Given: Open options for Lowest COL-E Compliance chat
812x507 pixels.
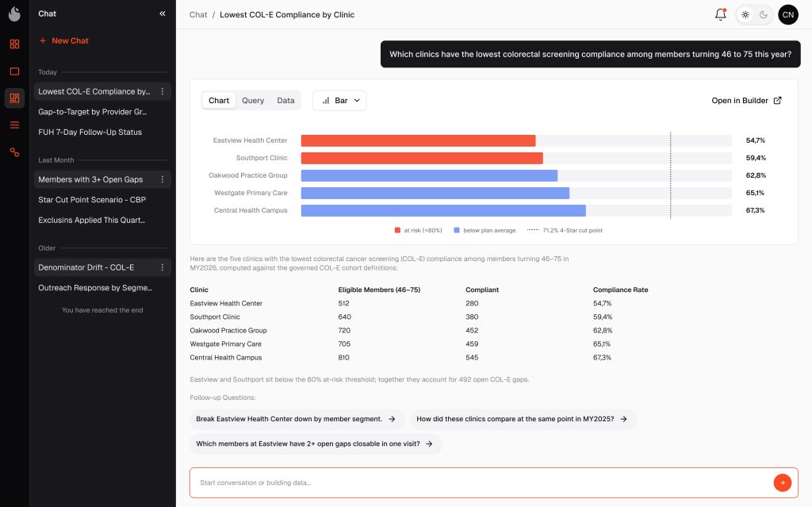Looking at the screenshot, I should (x=162, y=91).
